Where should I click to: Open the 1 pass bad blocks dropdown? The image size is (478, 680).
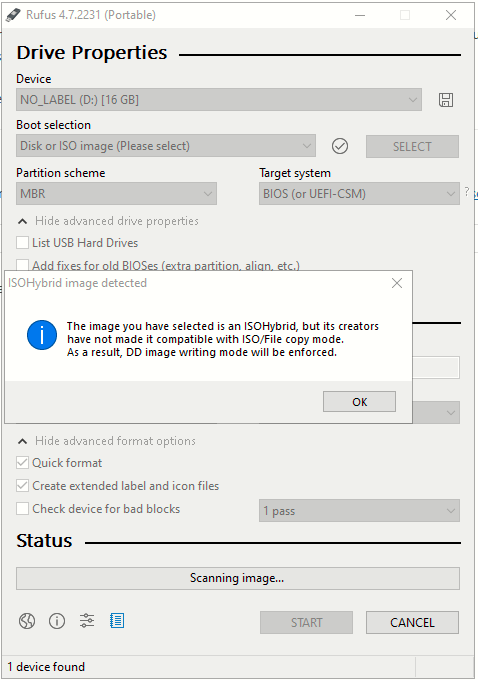(359, 511)
